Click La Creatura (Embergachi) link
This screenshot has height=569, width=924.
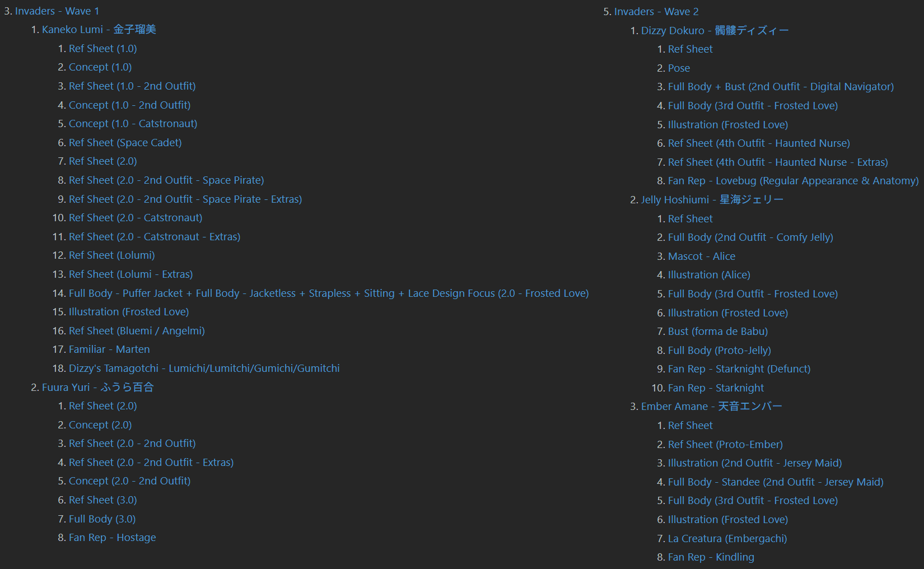[727, 538]
